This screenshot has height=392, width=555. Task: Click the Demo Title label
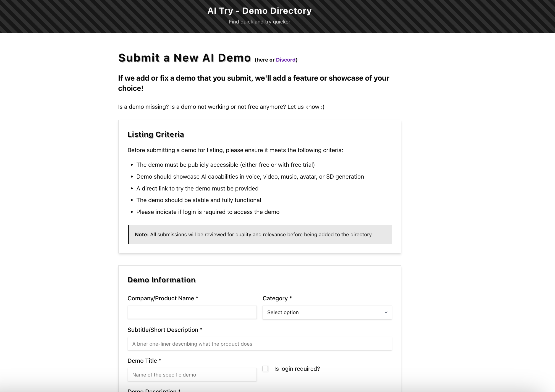144,361
